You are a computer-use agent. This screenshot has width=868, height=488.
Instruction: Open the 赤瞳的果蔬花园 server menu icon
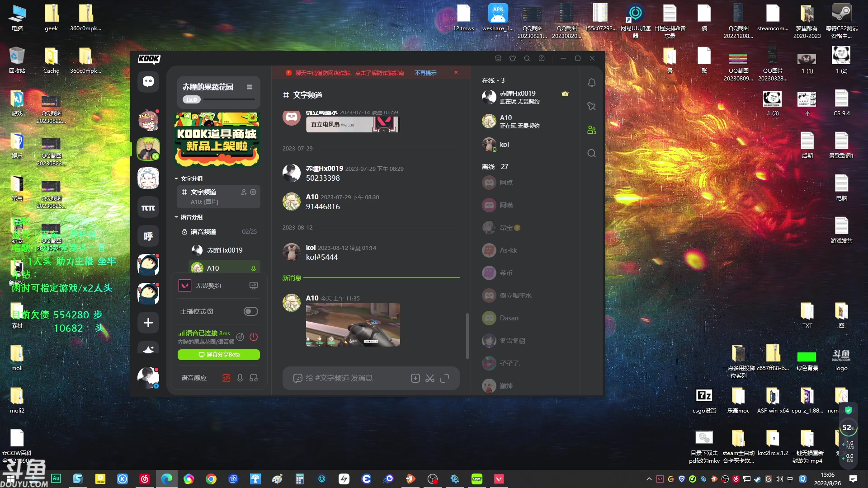[x=250, y=87]
